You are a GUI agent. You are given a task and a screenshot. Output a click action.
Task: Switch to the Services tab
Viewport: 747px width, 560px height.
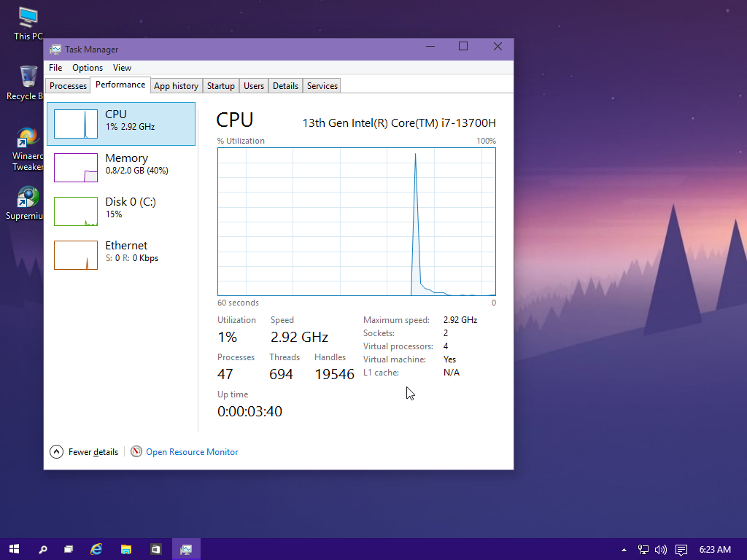[322, 86]
